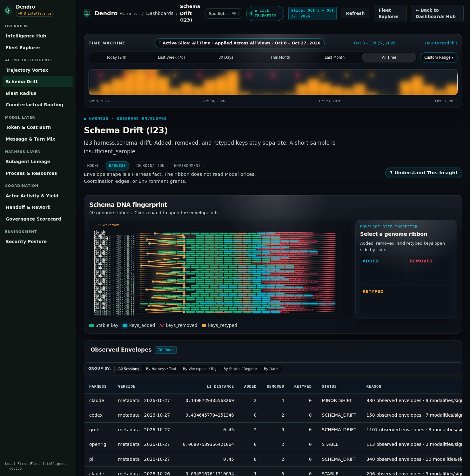Click the keys_retyped legend swatch
Viewport: 470px width, 476px height.
click(x=204, y=326)
